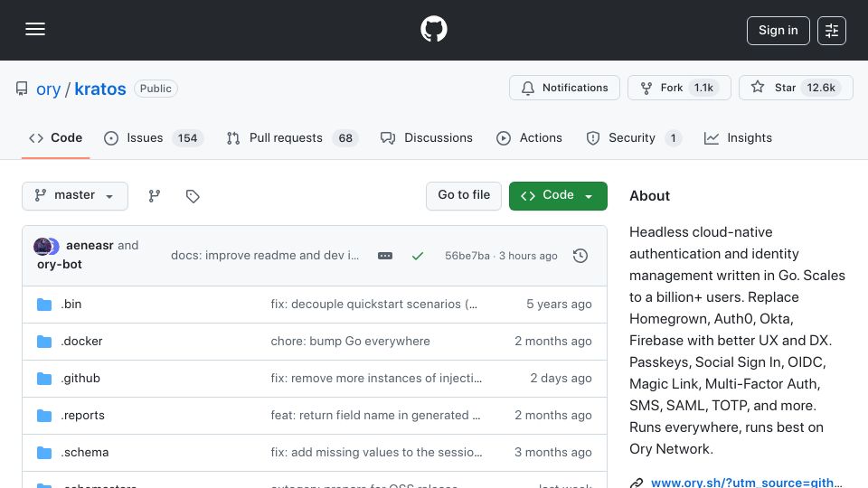Open the Issues tab
This screenshot has height=488, width=868.
pyautogui.click(x=154, y=137)
